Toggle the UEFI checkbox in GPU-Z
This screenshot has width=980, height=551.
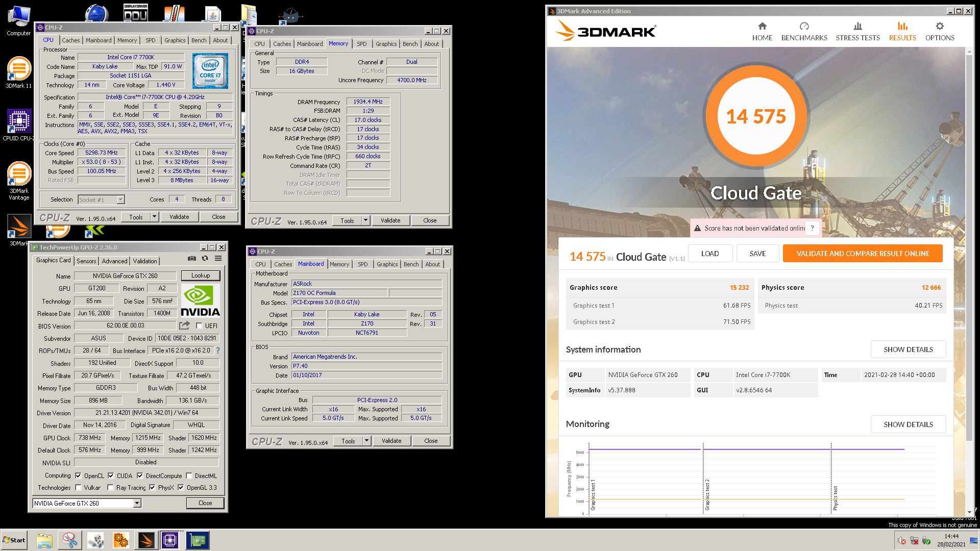[199, 325]
